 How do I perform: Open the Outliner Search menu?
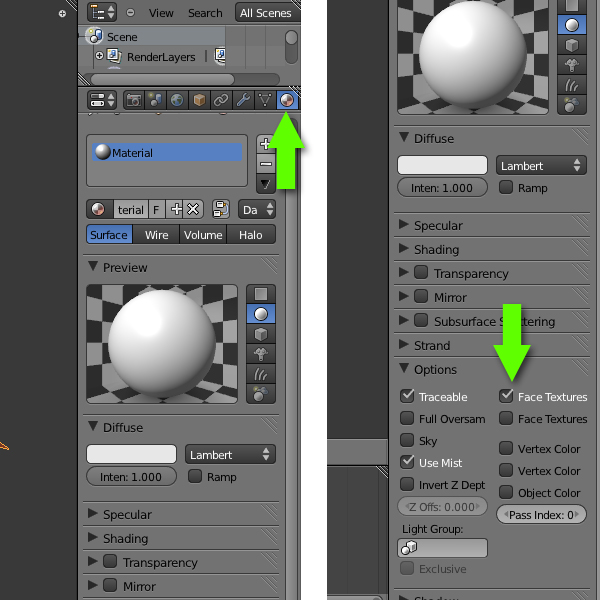coord(205,13)
